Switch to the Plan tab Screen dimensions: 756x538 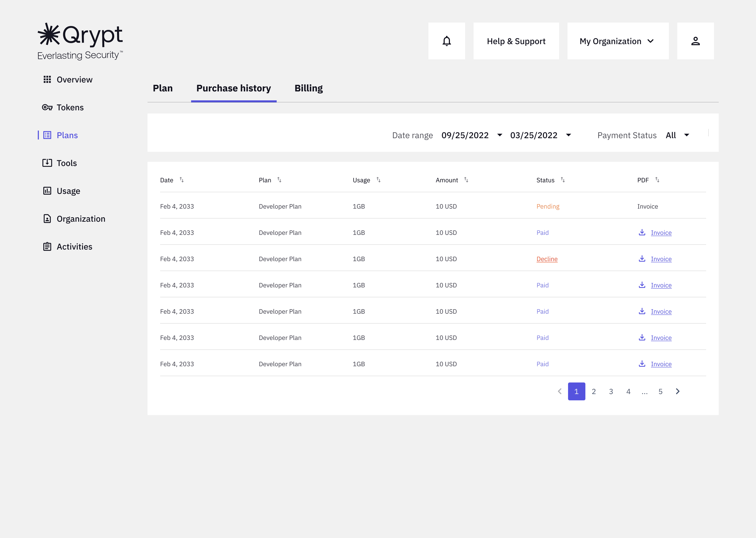click(x=162, y=88)
